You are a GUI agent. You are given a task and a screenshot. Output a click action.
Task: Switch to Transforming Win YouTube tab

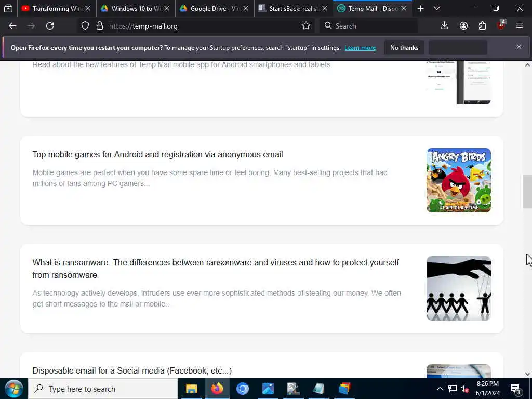56,8
